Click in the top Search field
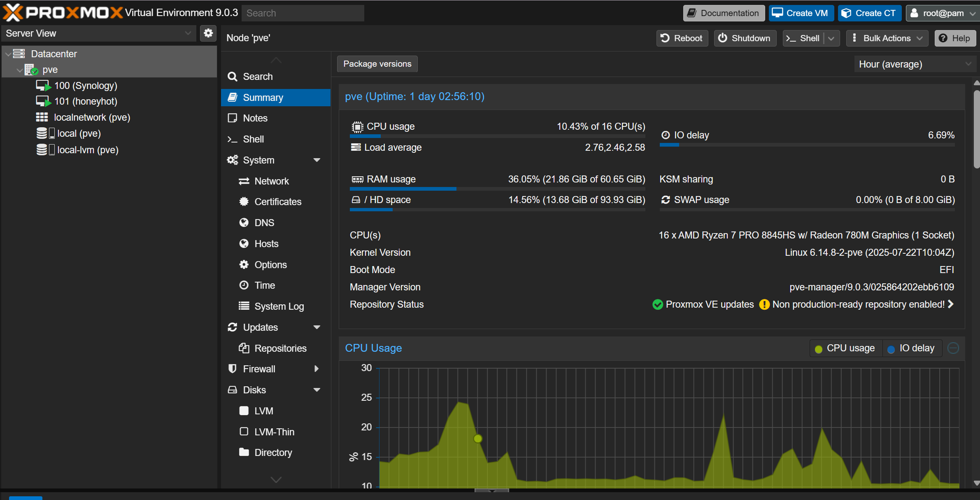The height and width of the screenshot is (500, 980). pos(303,13)
